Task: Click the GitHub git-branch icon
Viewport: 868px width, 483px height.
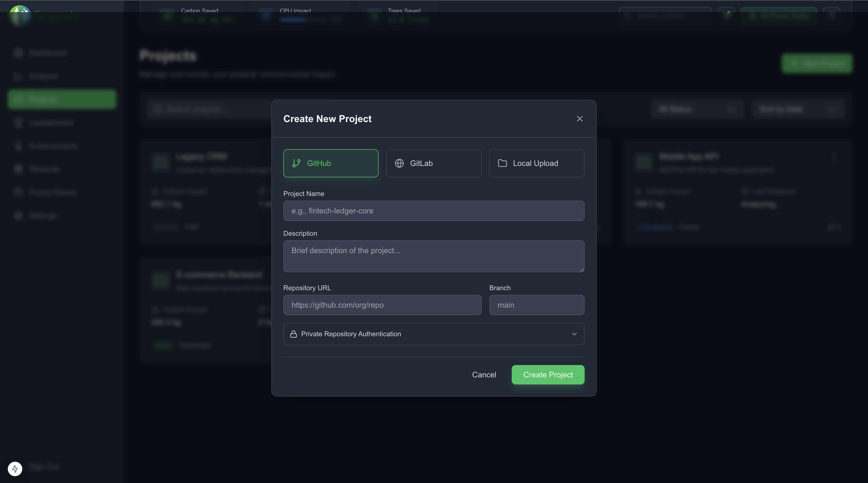Action: pos(296,163)
